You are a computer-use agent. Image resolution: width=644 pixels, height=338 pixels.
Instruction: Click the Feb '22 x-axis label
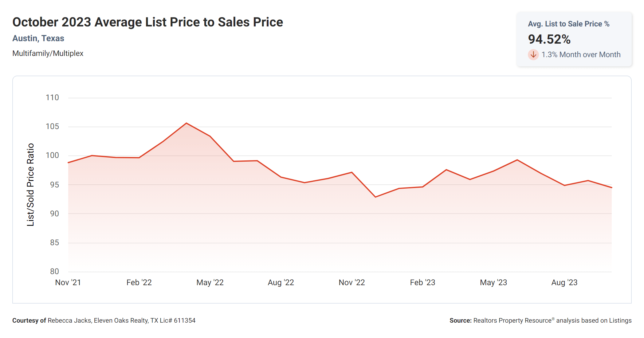(139, 282)
